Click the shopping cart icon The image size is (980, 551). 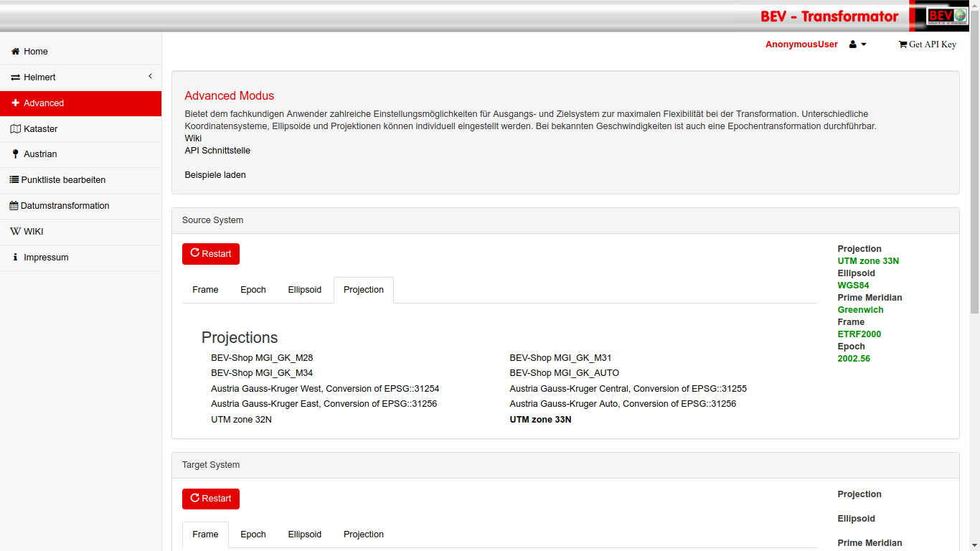(903, 44)
